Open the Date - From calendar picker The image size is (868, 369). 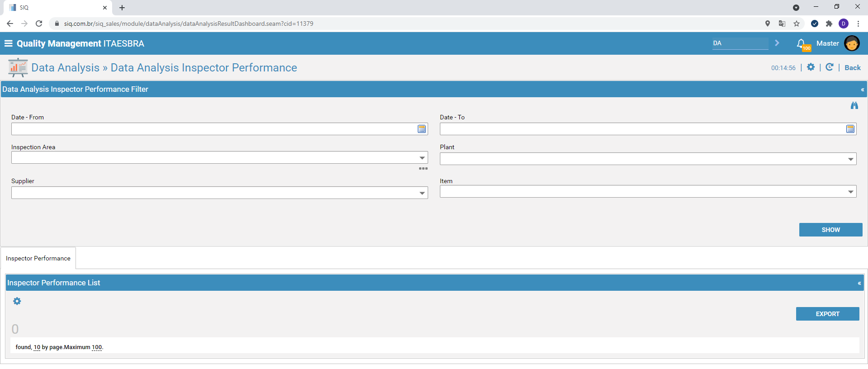(x=422, y=129)
